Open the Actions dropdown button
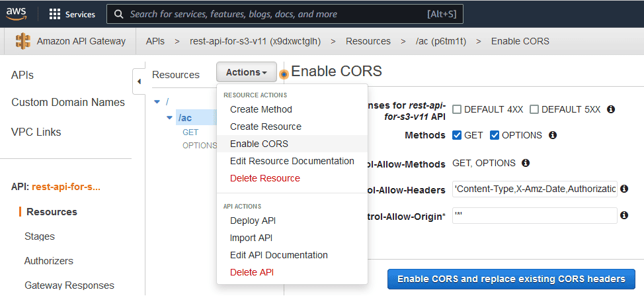Image resolution: width=644 pixels, height=300 pixels. [247, 72]
